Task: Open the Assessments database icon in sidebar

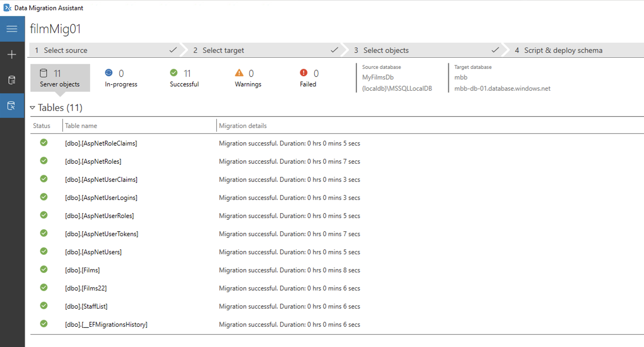Action: pyautogui.click(x=12, y=80)
